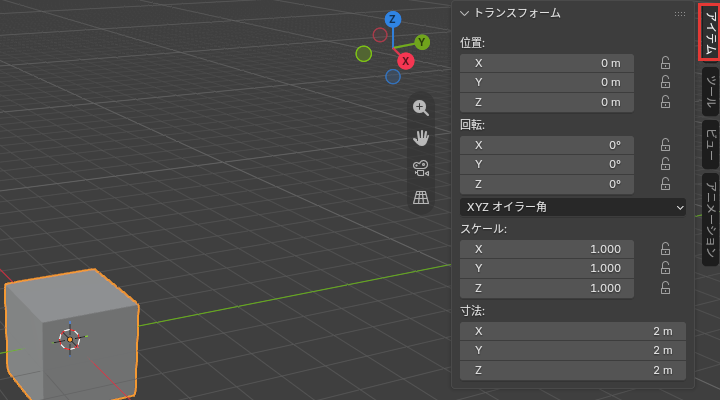Lock the location Y value
The width and height of the screenshot is (720, 400).
[x=665, y=82]
